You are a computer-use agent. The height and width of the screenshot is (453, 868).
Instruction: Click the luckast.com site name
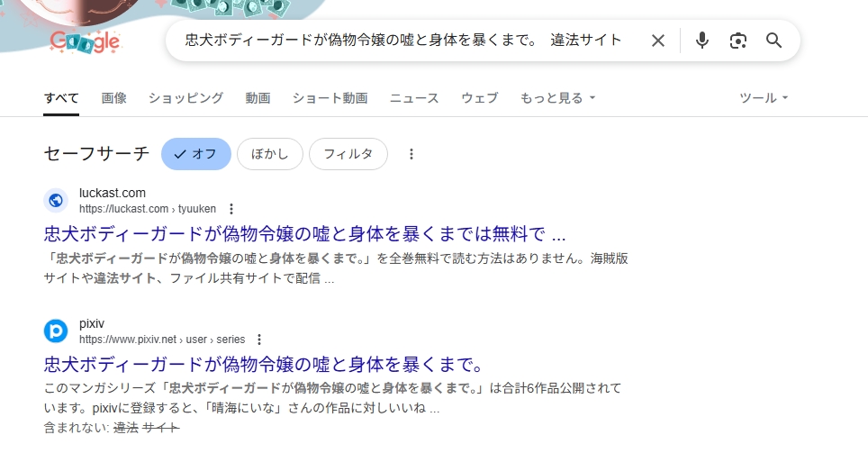pyautogui.click(x=113, y=193)
